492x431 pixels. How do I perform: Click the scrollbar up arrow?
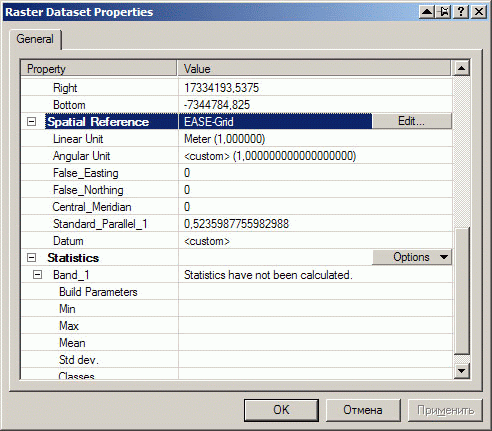coord(462,69)
